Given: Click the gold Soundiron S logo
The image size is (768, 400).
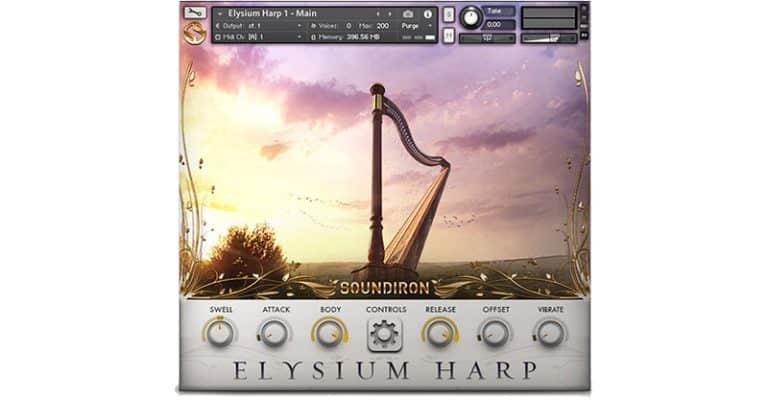Looking at the screenshot, I should [195, 31].
